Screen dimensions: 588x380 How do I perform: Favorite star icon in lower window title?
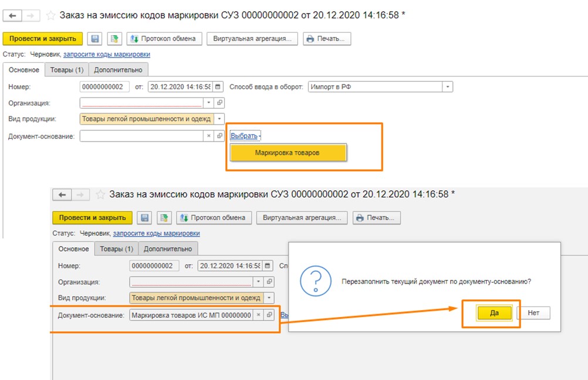coord(100,194)
